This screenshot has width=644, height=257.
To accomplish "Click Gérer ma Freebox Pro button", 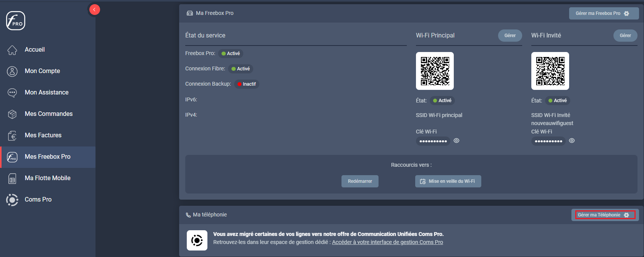I will [x=604, y=13].
